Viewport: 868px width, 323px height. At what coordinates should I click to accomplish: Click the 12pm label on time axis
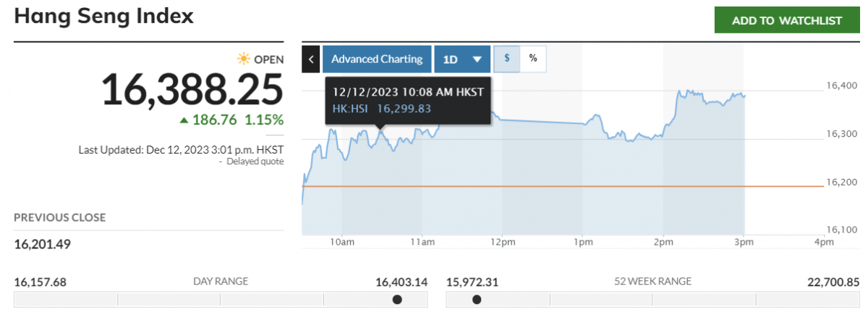(503, 241)
